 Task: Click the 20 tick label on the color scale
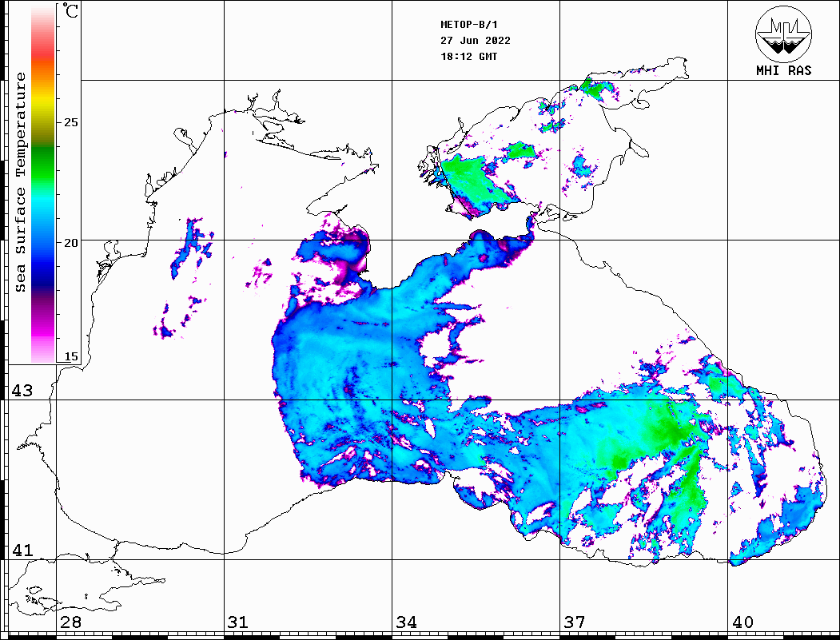click(x=70, y=243)
